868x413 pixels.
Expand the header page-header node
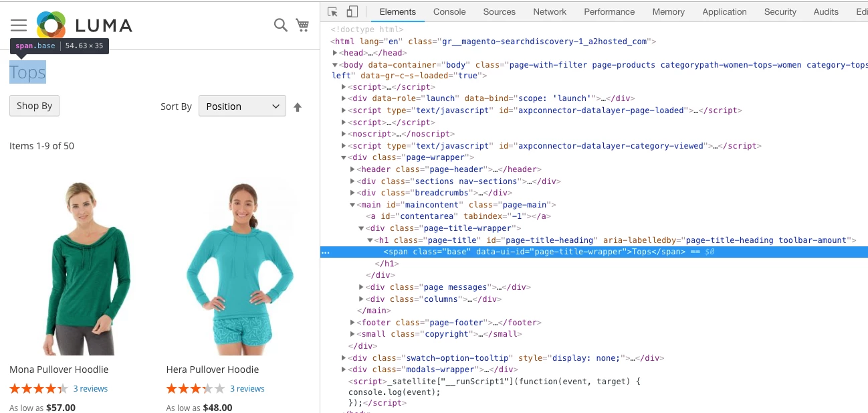click(x=353, y=169)
